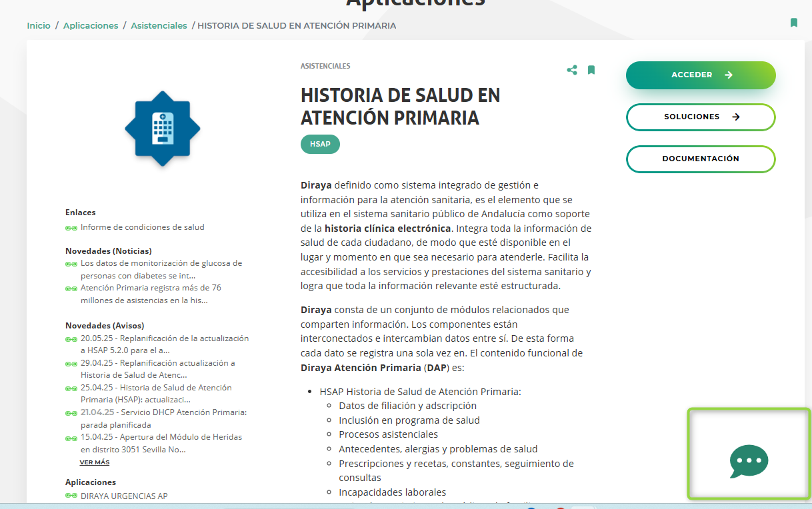Click the Aplicaciones sidebar heading
Image resolution: width=812 pixels, height=509 pixels.
tap(91, 482)
